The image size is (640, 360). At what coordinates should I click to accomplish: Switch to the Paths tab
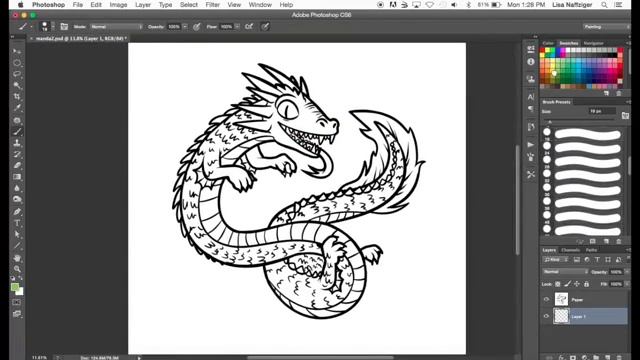pos(591,250)
